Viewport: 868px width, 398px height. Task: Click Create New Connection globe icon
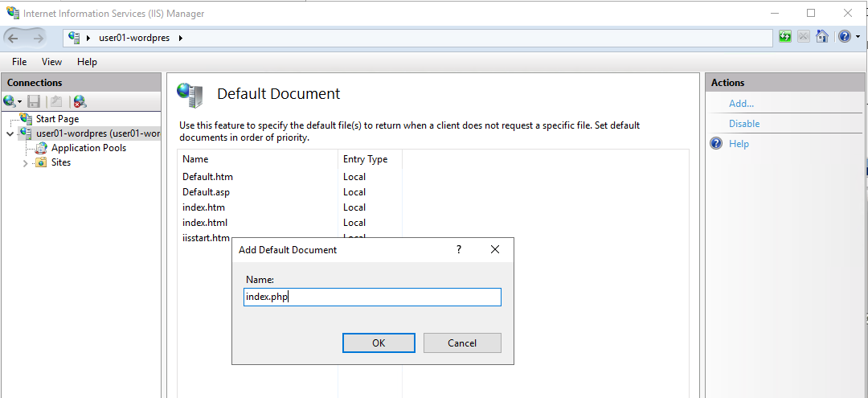tap(10, 101)
